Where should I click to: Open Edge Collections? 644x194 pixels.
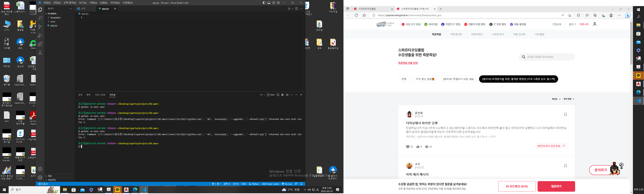595,15
